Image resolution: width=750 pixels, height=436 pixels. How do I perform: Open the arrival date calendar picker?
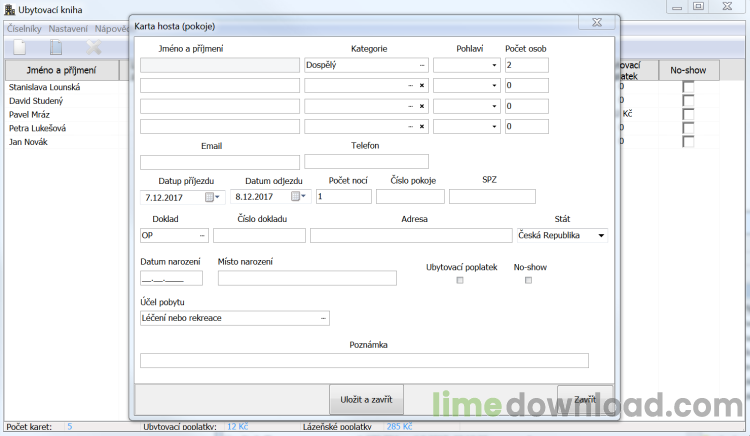tap(211, 197)
